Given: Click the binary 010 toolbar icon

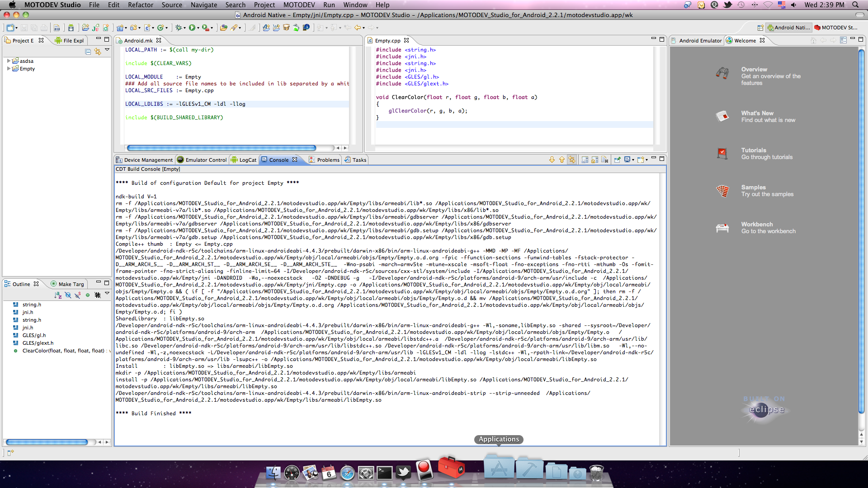Looking at the screenshot, I should tap(57, 28).
